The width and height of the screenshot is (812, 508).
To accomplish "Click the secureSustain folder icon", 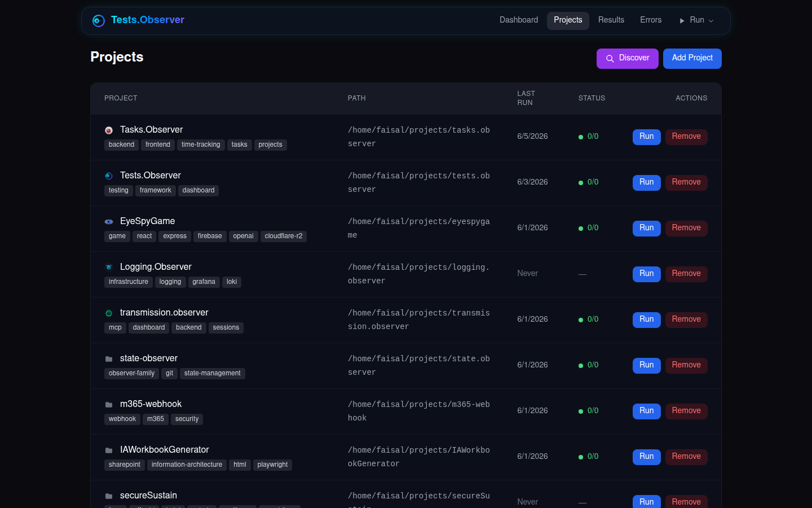I will 109,496.
